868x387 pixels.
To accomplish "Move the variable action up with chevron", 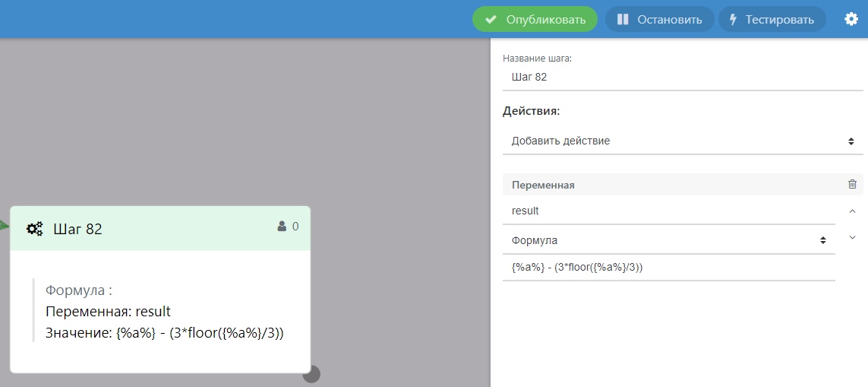I will [852, 211].
